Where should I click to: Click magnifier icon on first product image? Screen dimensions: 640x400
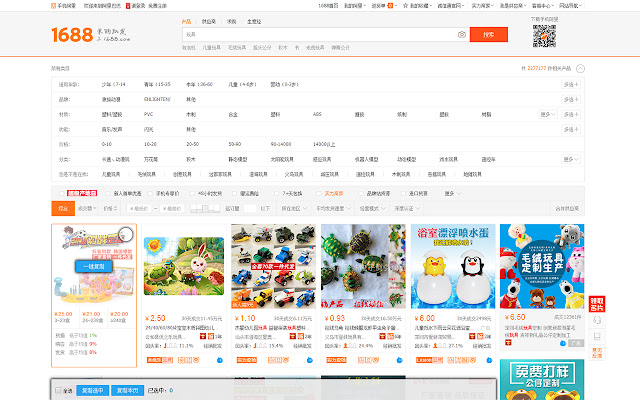coord(127,234)
